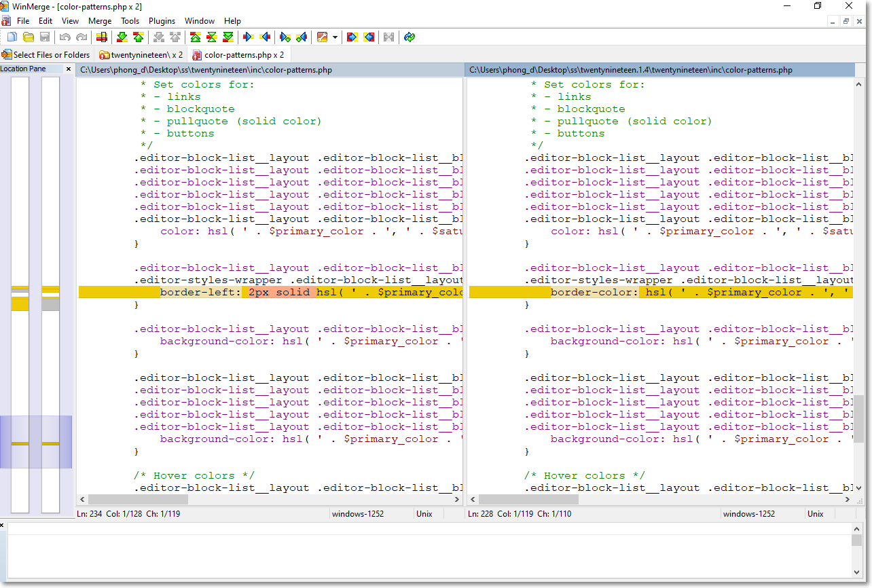
Task: Click the Location Pane title label
Action: pos(23,69)
